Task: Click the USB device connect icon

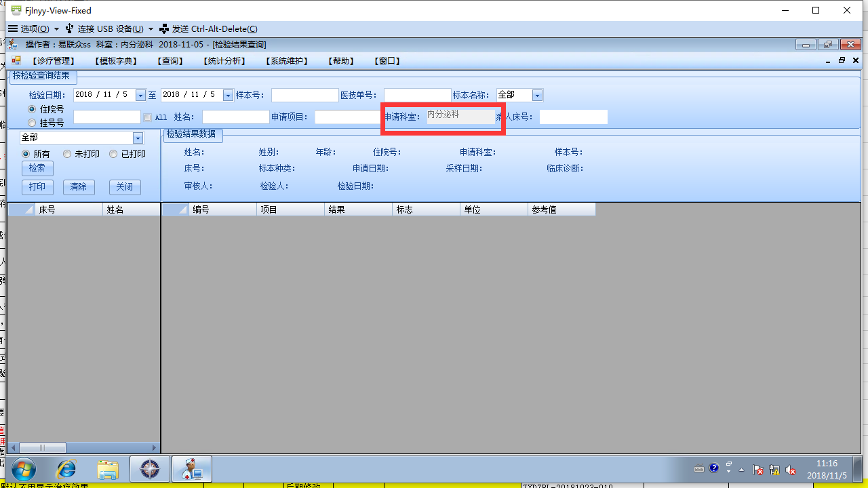Action: 69,29
